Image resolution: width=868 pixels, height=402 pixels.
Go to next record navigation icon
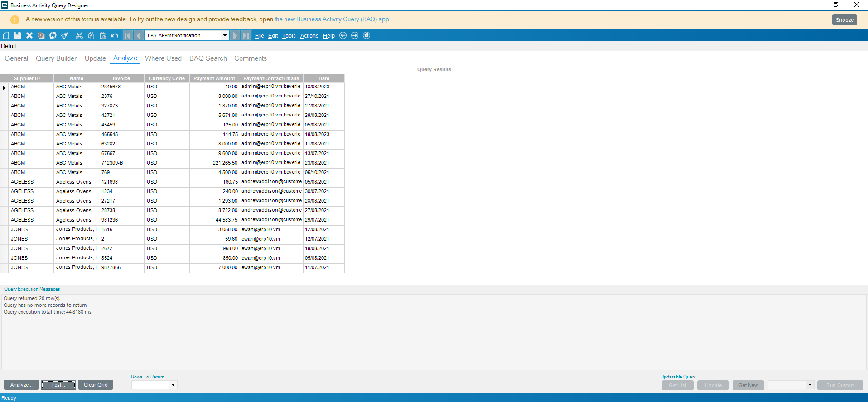[x=235, y=35]
